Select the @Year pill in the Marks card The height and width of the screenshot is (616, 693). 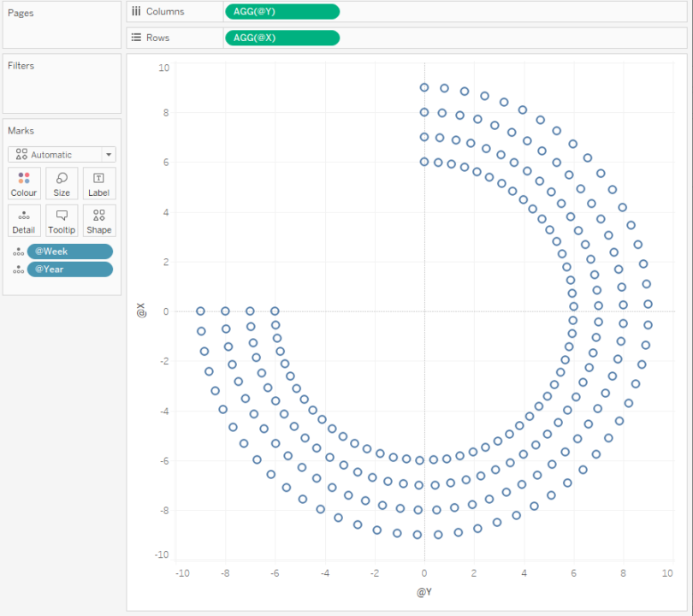69,269
